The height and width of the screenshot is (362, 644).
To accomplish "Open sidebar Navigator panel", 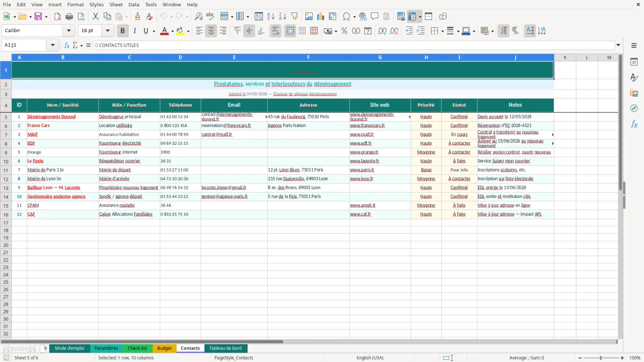I will click(634, 108).
